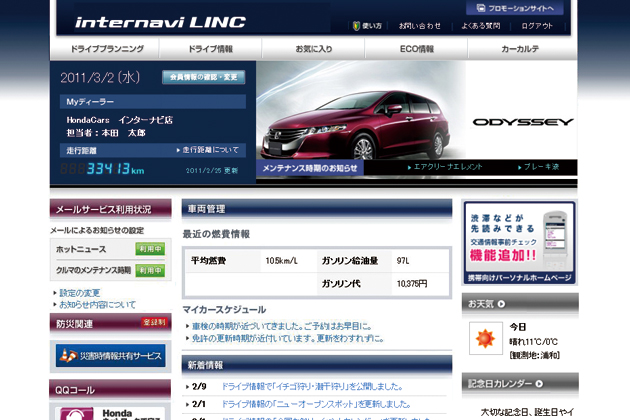The image size is (630, 420).
Task: Expand the エアクリーナエレメント maintenance item
Action: tap(446, 167)
